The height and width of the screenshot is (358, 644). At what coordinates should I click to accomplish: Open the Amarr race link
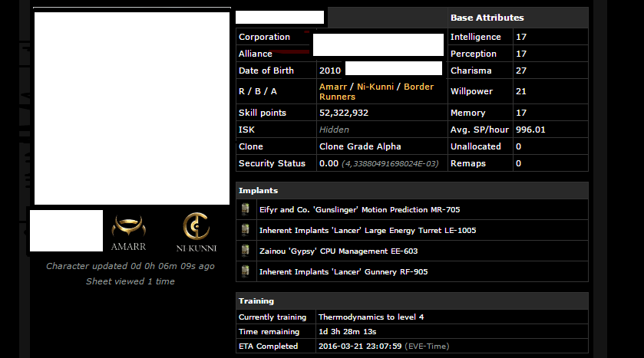[x=333, y=87]
